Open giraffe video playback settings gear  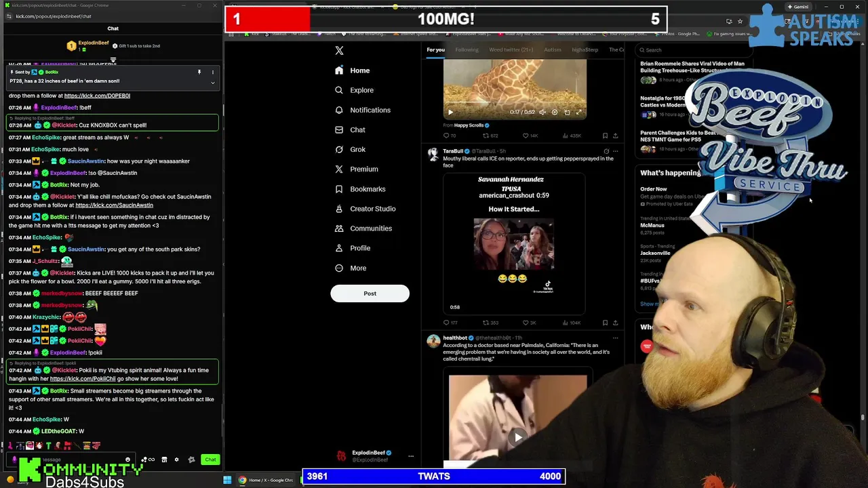pyautogui.click(x=555, y=112)
